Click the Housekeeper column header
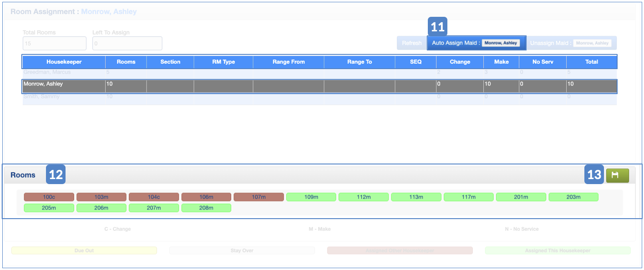 [x=64, y=62]
